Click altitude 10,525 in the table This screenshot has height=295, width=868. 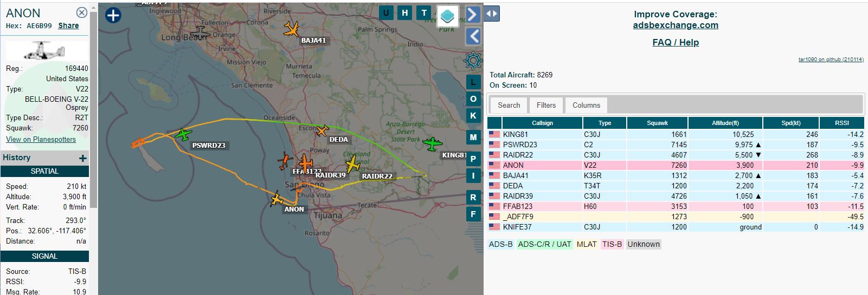tap(743, 134)
